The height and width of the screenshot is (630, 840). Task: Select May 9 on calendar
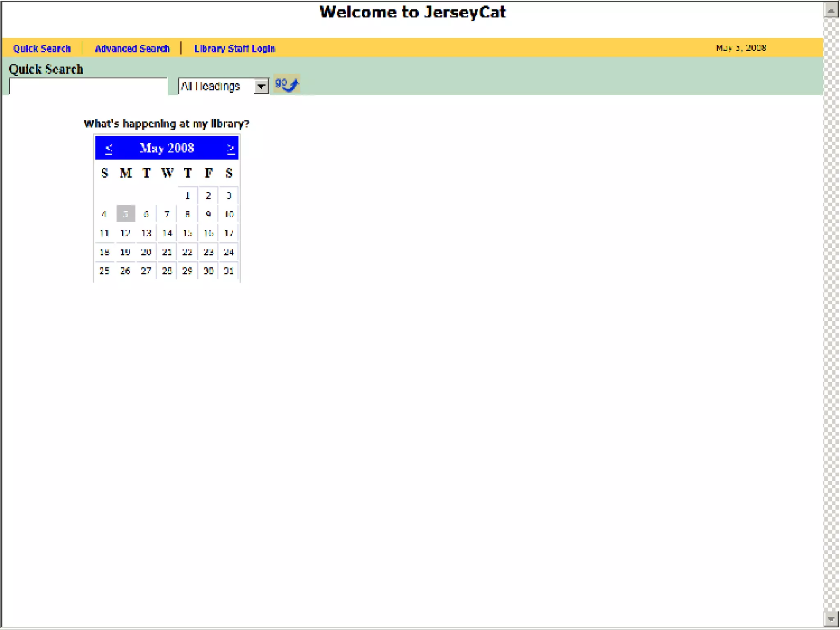(208, 214)
